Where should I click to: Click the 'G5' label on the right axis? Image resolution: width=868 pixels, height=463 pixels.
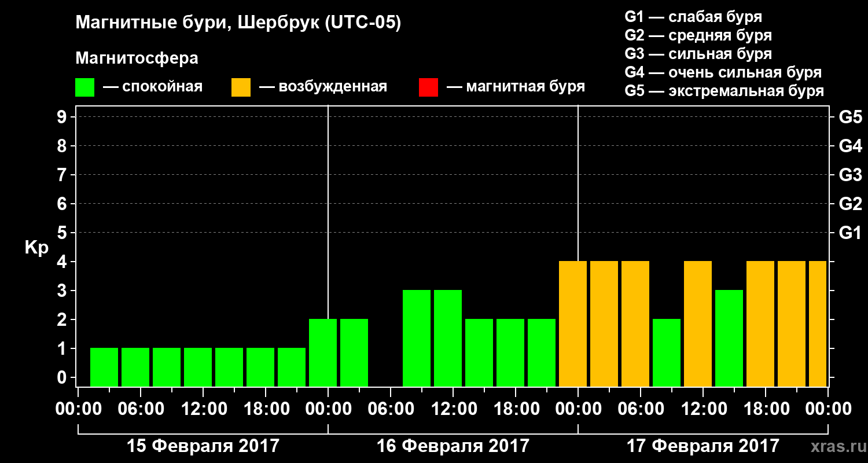850,117
